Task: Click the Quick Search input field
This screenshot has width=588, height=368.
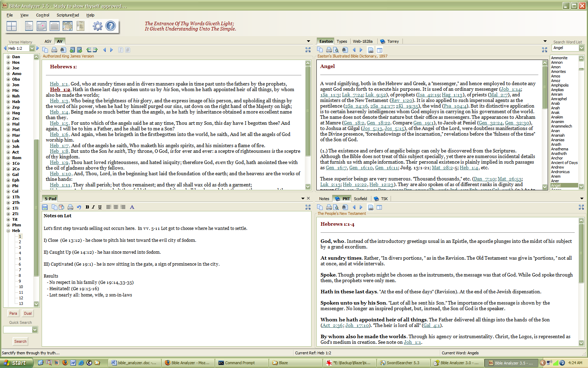Action: coord(17,329)
